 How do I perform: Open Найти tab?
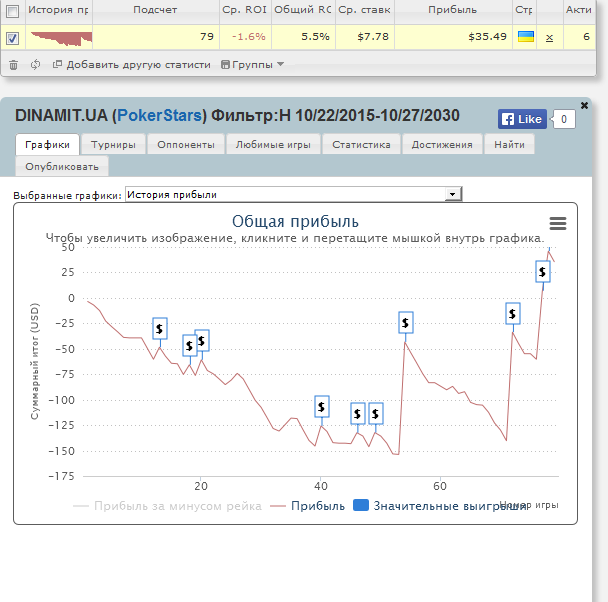pos(509,145)
